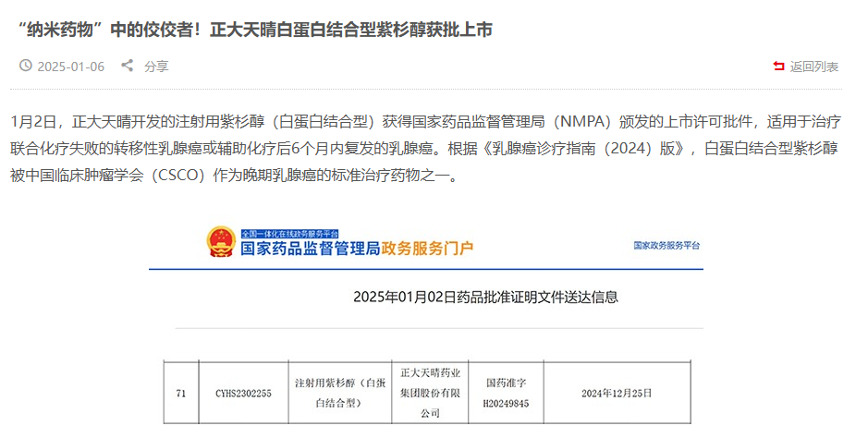The width and height of the screenshot is (868, 438).
Task: Click the company cell 正大天晴药业集团股份有限公司
Action: (x=430, y=394)
